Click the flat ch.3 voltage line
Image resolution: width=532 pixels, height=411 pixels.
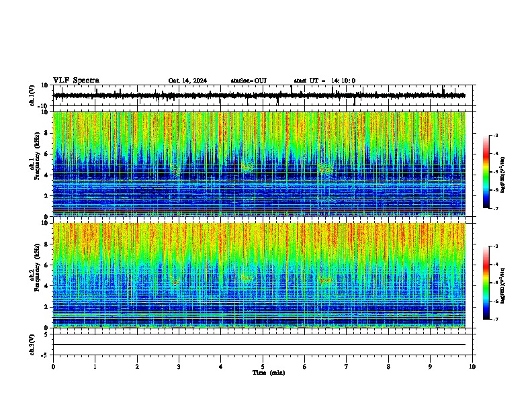pos(259,345)
